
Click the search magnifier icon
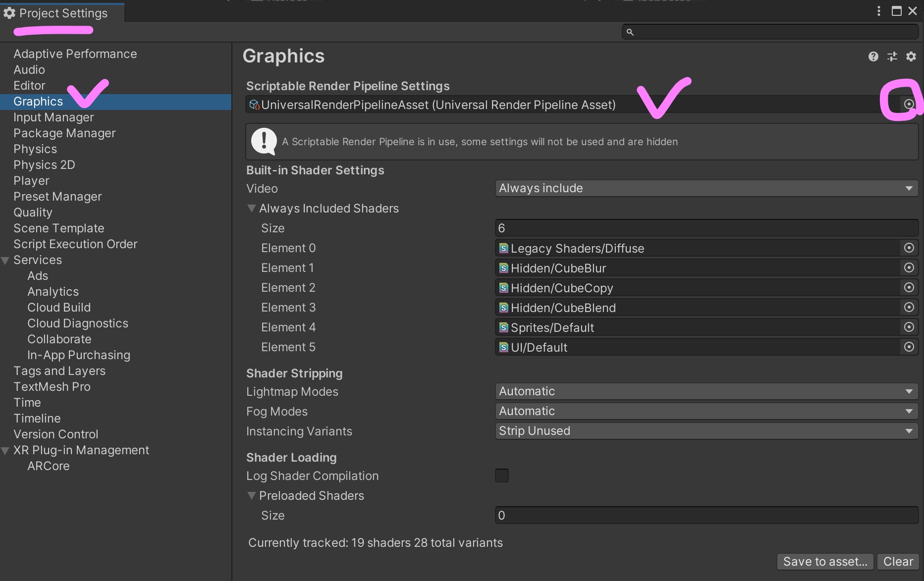click(x=630, y=32)
